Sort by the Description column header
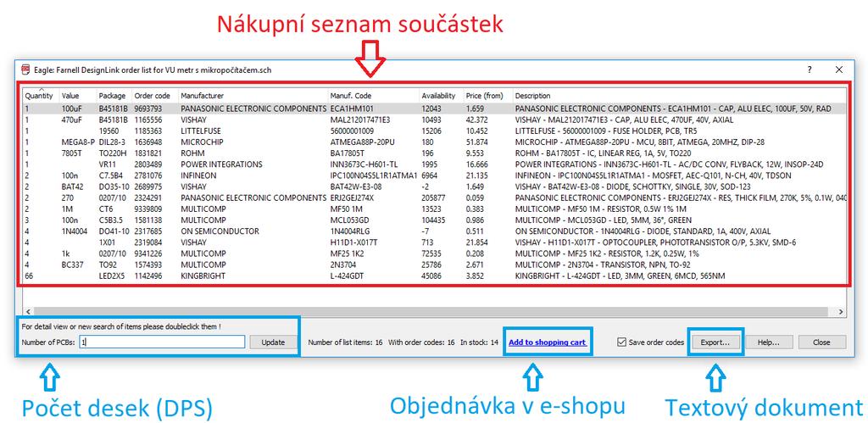The width and height of the screenshot is (868, 423). pyautogui.click(x=532, y=96)
